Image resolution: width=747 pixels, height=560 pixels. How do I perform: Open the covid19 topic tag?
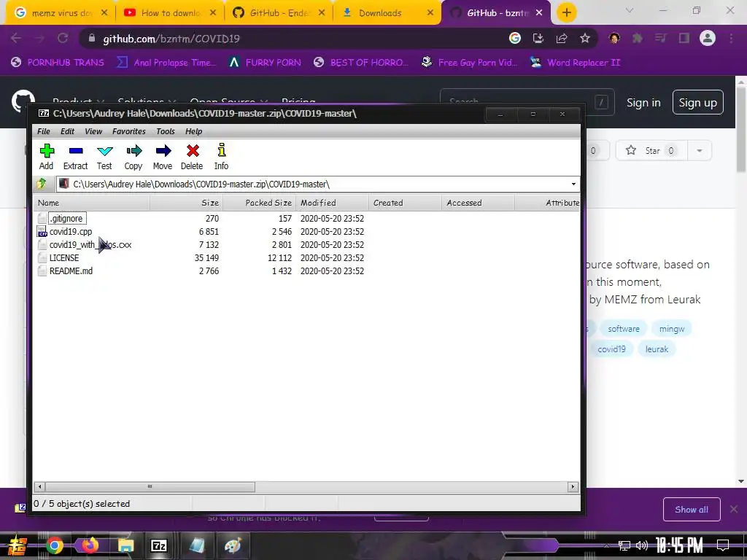tap(612, 349)
